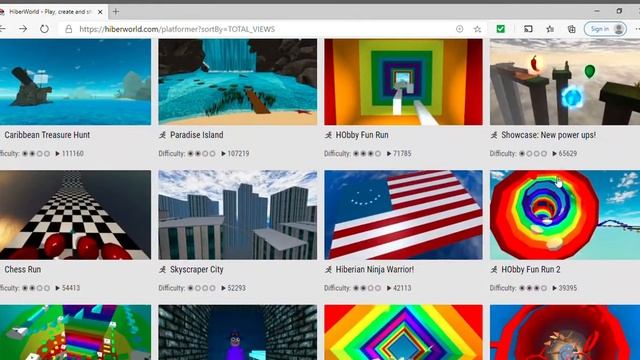Open the dark brick corridor thumbnail

(238, 332)
